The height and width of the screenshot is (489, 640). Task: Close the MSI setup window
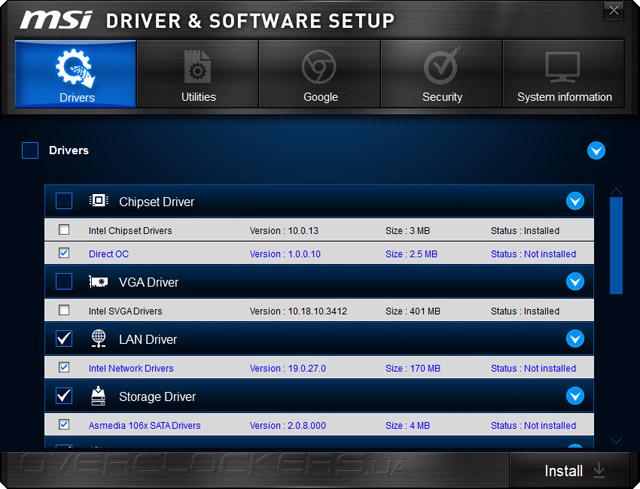coord(613,11)
